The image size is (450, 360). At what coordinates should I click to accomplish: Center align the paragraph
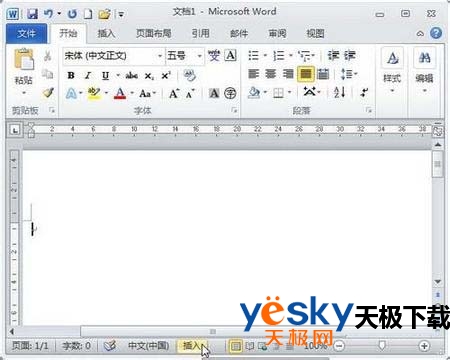click(x=271, y=74)
